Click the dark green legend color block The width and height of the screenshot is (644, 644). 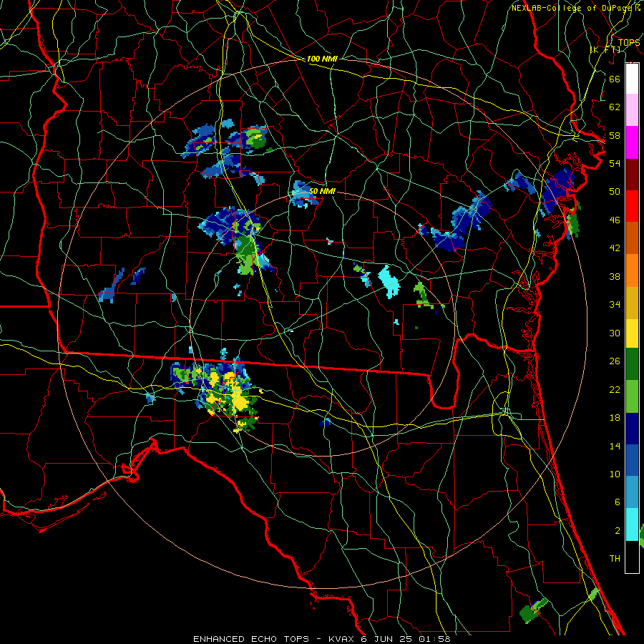pos(632,364)
